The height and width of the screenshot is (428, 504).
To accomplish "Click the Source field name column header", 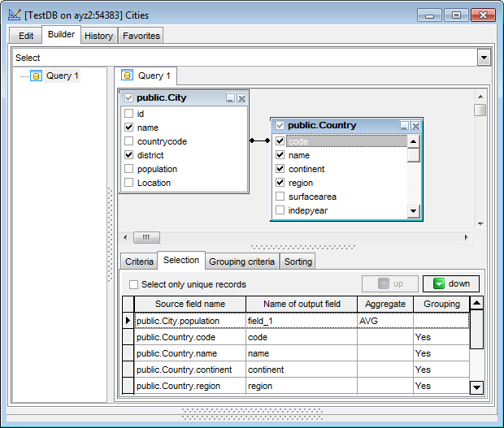I will (190, 304).
